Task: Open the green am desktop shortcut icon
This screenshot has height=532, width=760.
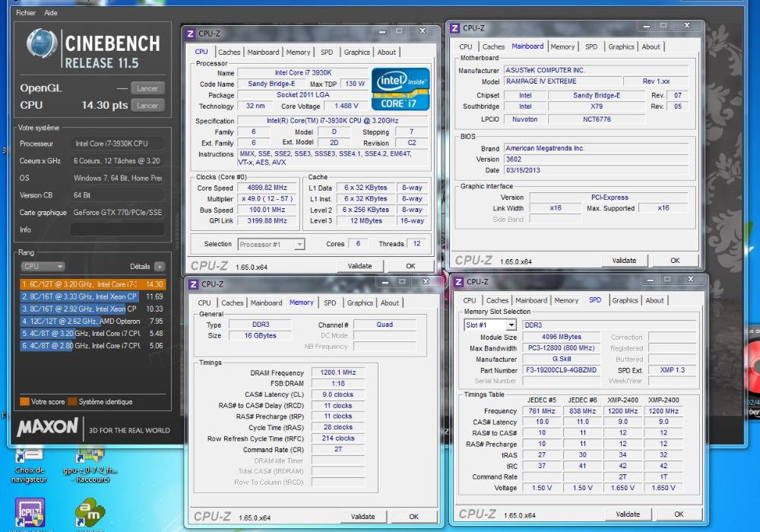Action: [x=90, y=512]
